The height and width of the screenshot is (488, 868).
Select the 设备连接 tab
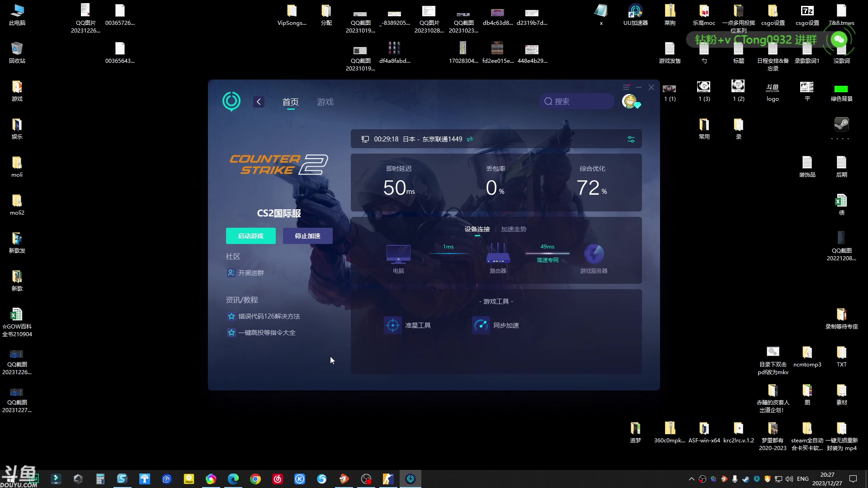[477, 229]
